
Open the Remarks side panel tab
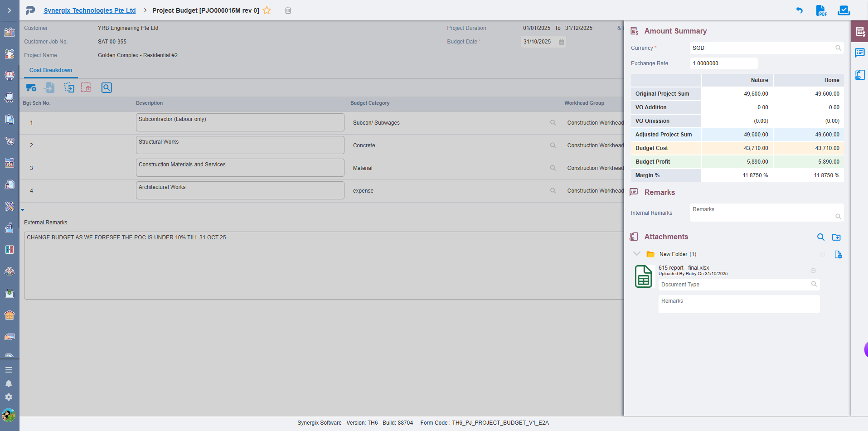click(x=859, y=53)
